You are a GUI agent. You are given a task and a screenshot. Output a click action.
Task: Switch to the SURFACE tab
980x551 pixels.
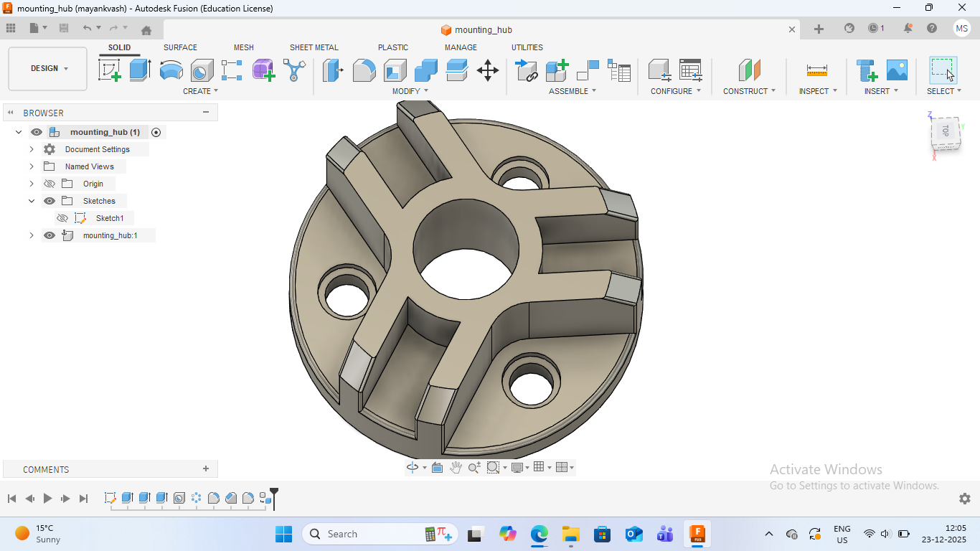pos(180,47)
